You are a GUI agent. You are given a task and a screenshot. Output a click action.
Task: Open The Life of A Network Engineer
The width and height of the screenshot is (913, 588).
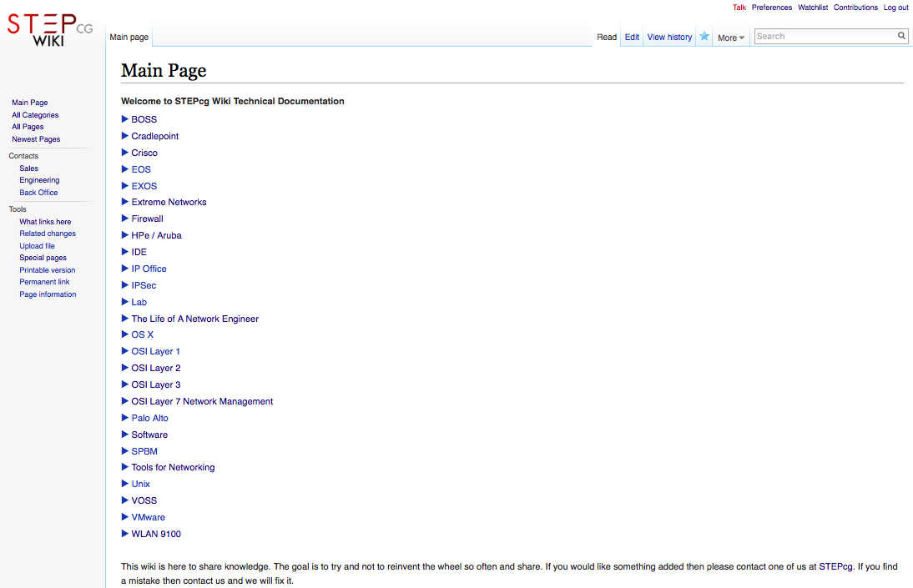(x=195, y=319)
